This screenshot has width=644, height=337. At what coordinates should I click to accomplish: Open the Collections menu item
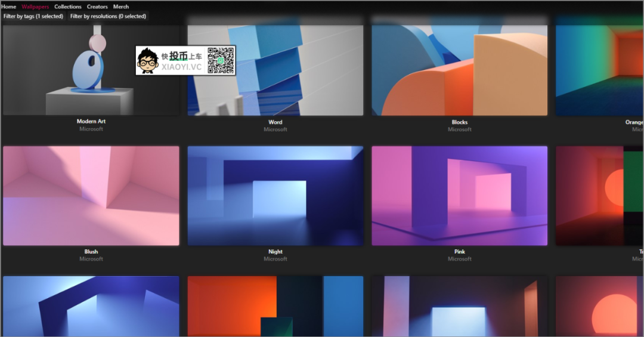pos(68,7)
